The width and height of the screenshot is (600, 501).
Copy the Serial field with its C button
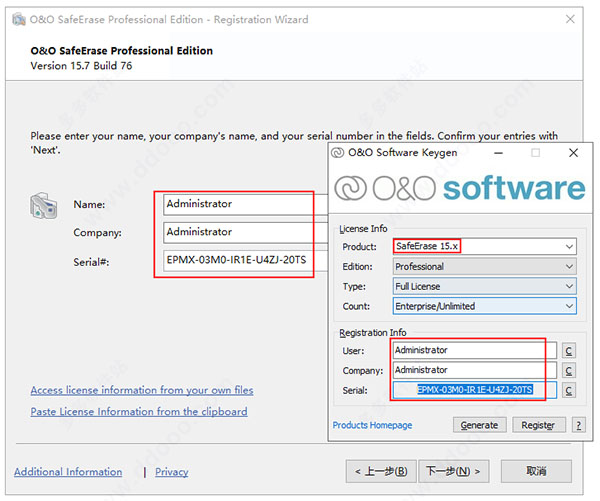pyautogui.click(x=569, y=390)
